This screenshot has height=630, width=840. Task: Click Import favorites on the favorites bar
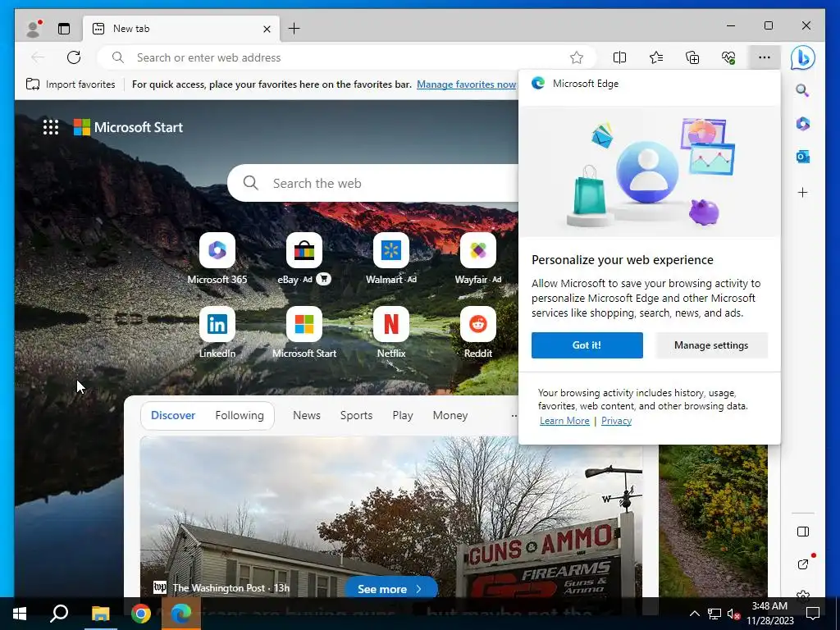[x=71, y=84]
